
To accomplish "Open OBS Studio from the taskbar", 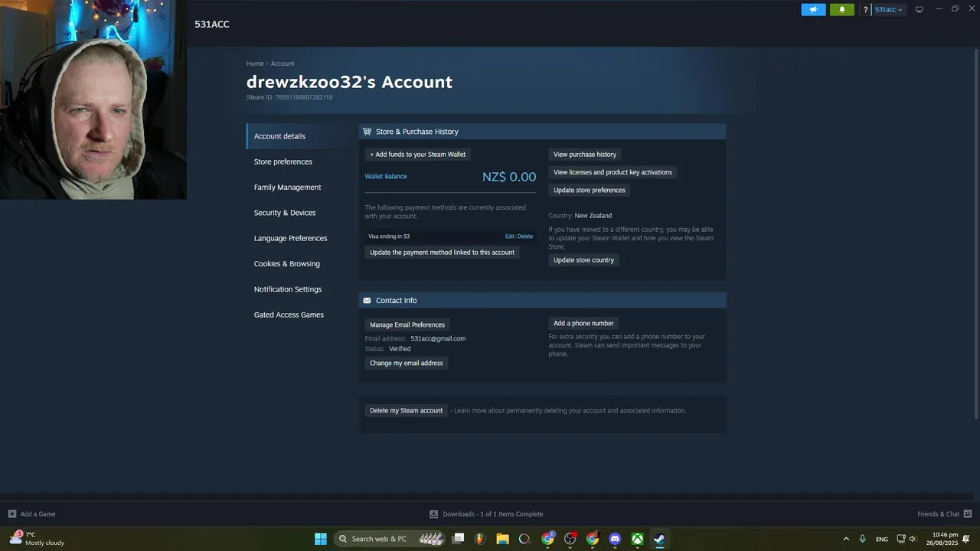I will click(x=570, y=539).
